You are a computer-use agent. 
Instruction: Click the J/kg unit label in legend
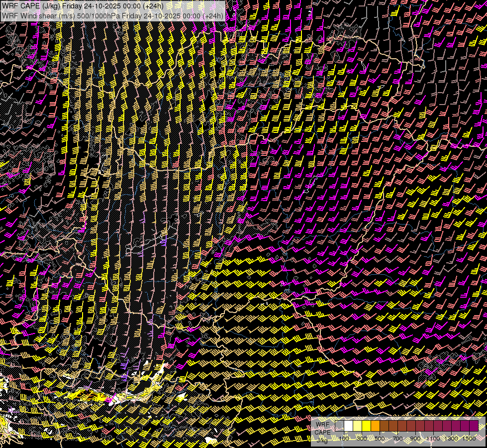[322, 440]
